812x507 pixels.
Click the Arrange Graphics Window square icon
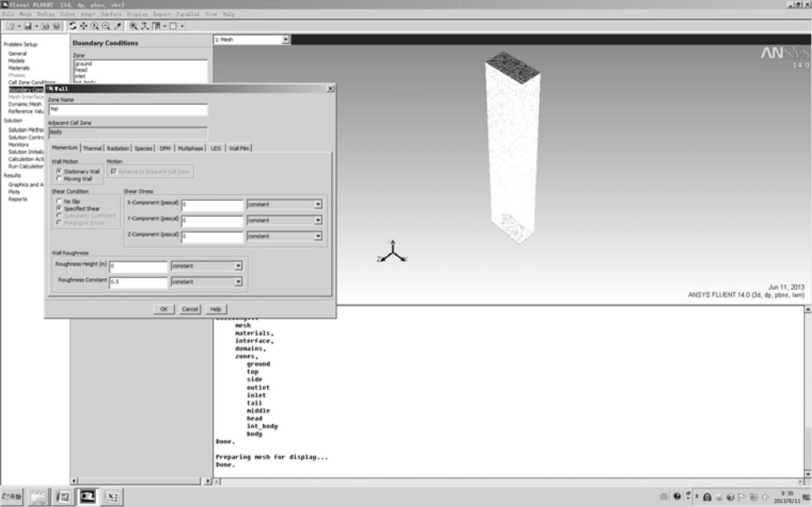pos(173,26)
